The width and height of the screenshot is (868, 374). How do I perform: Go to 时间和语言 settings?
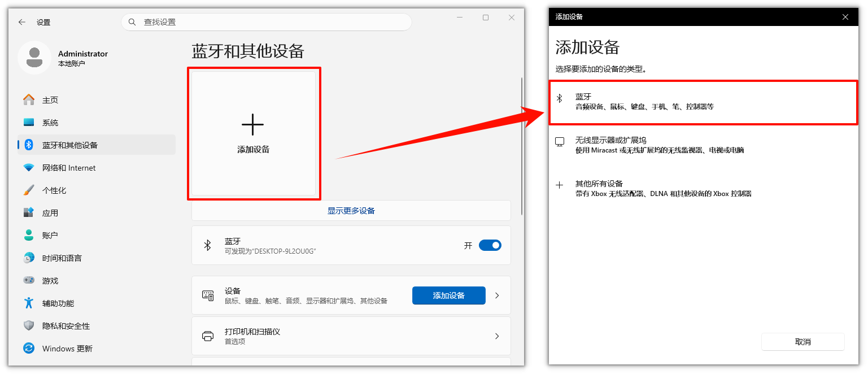(x=97, y=258)
